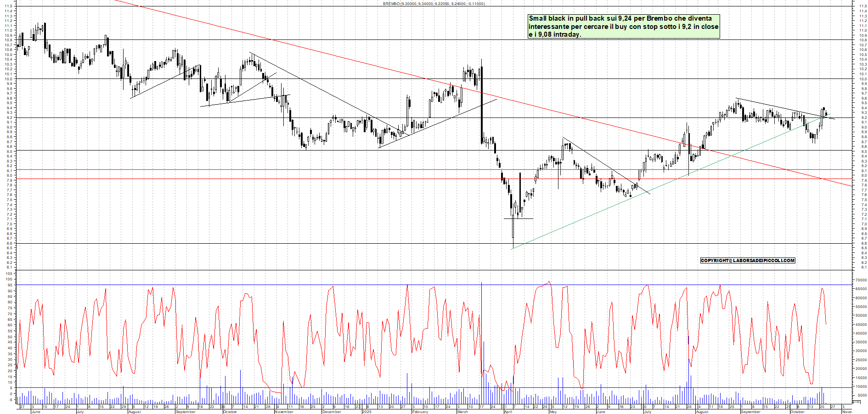This screenshot has height=414, width=868.
Task: Click the copyright laborsadeipiccoli.com watermark label
Action: 747,260
